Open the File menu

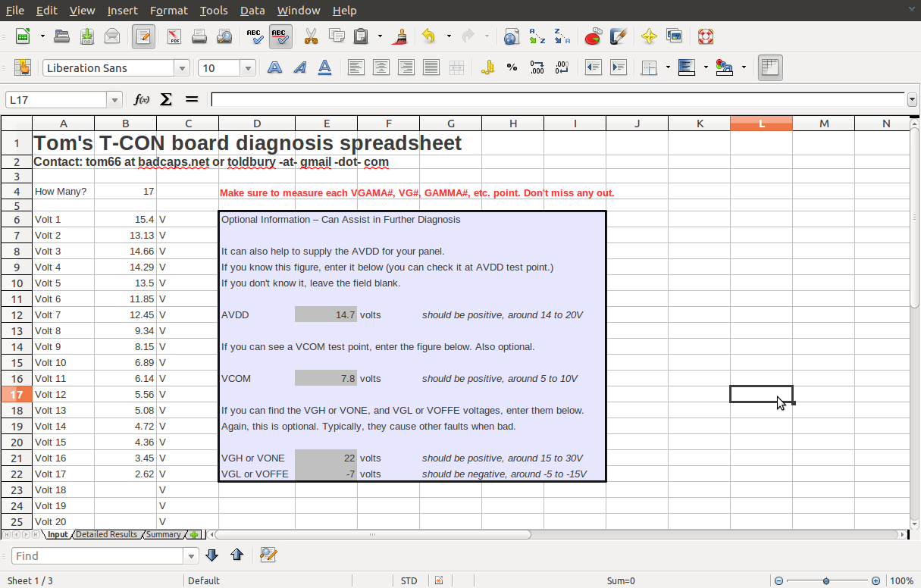point(15,10)
